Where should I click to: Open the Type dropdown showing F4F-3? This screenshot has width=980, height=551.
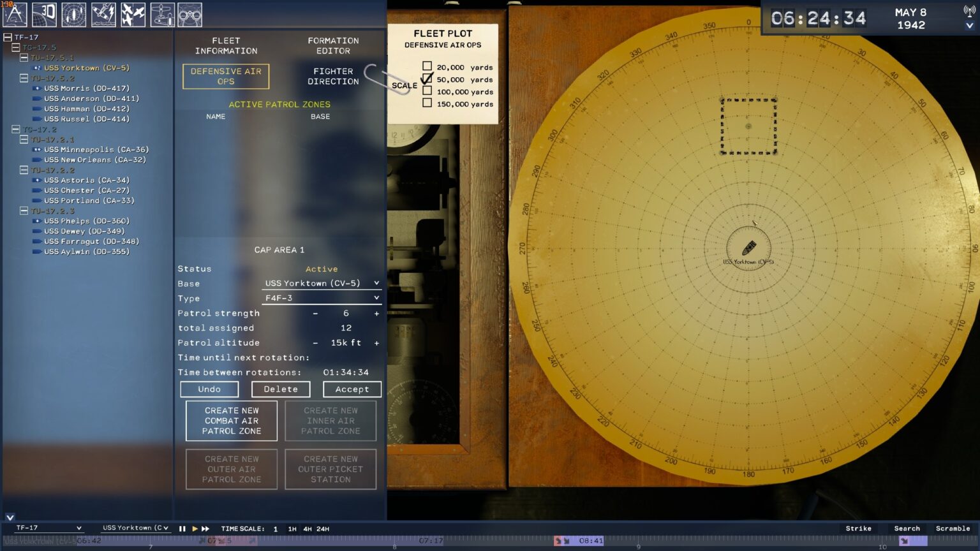(x=322, y=298)
